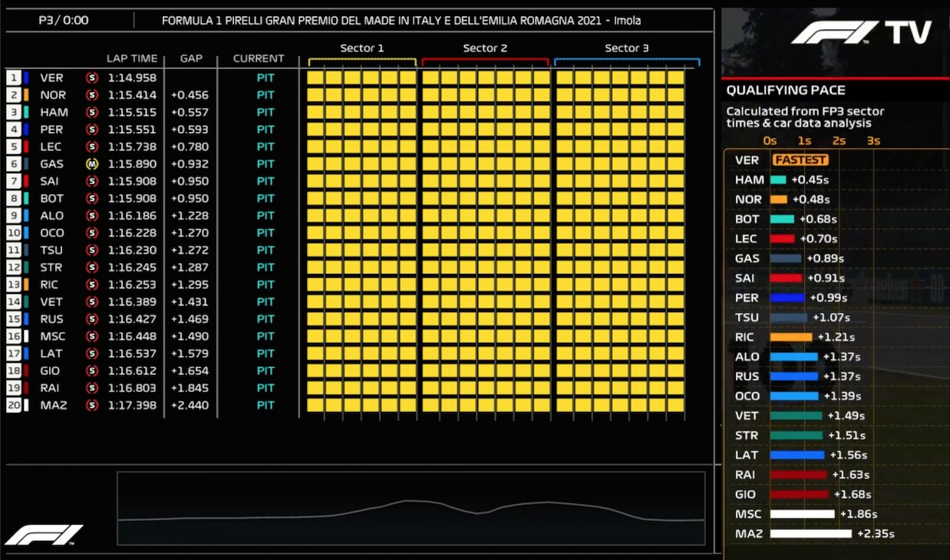The height and width of the screenshot is (560, 950).
Task: Click SAI gap +0.950
Action: pyautogui.click(x=189, y=181)
